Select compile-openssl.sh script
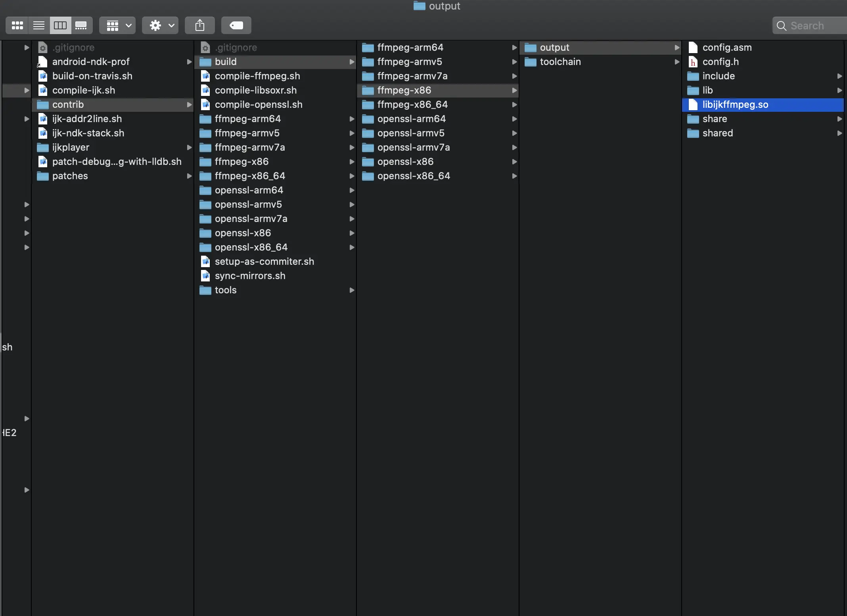The height and width of the screenshot is (616, 847). [x=275, y=105]
